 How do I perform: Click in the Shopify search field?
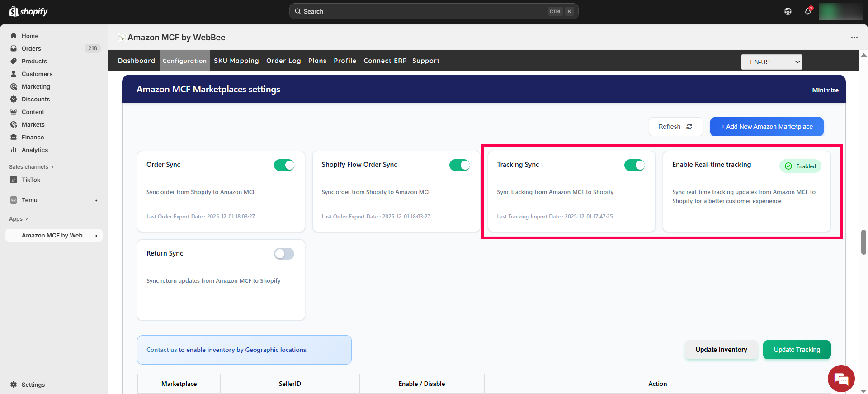[425, 11]
